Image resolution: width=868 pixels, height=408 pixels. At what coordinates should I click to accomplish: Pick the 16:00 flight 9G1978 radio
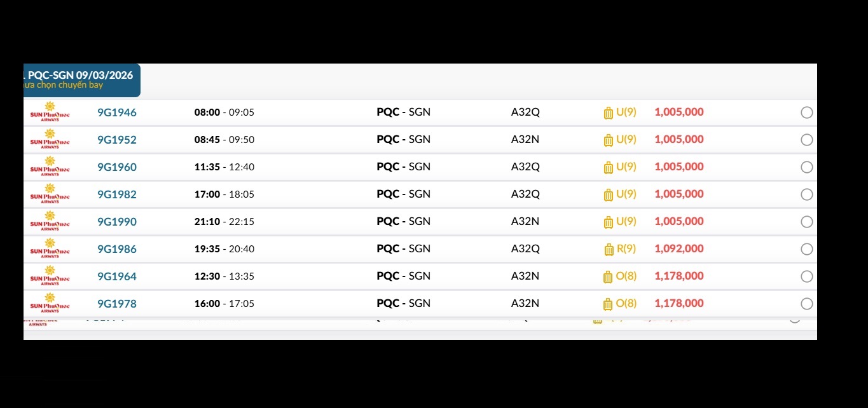point(806,304)
